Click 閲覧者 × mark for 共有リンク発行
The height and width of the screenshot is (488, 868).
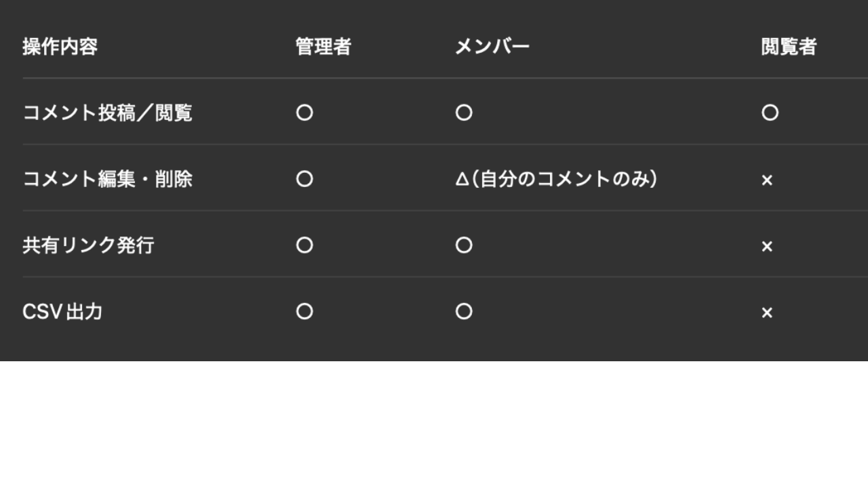tap(767, 247)
